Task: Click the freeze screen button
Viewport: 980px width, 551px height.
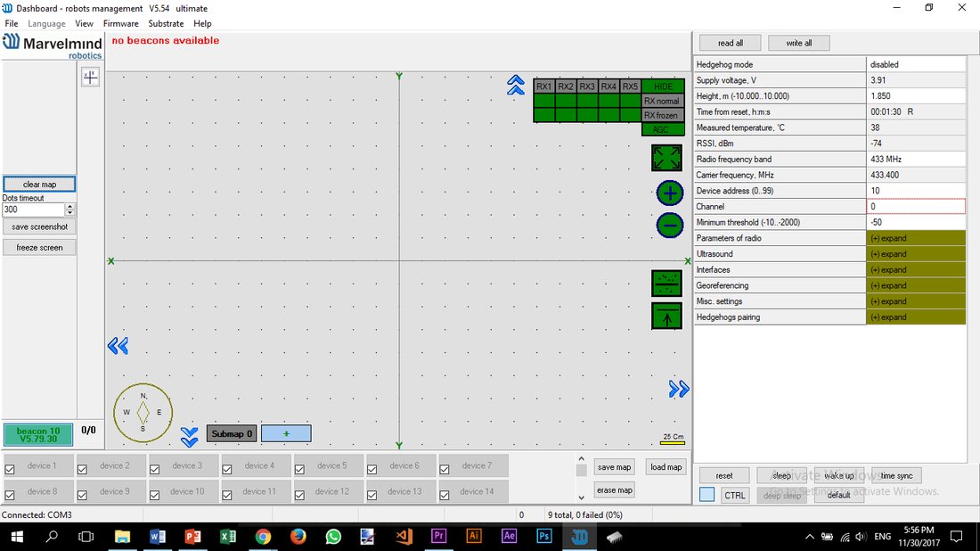Action: (x=39, y=248)
